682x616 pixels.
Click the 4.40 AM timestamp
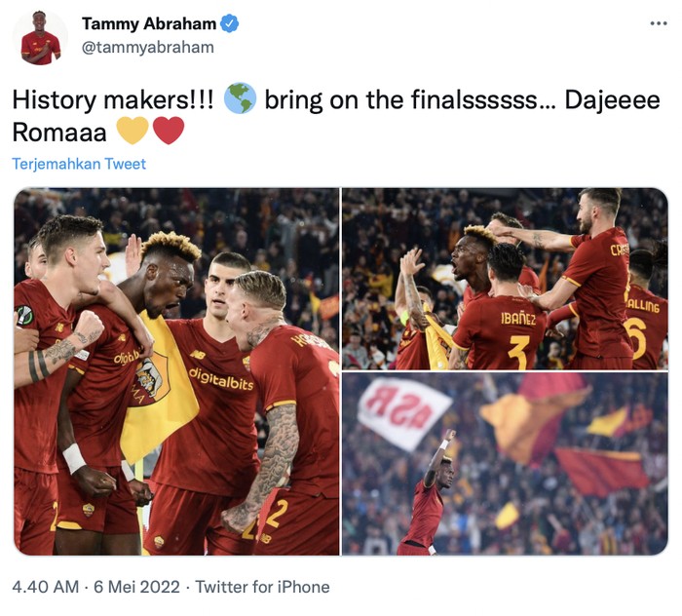pos(46,587)
